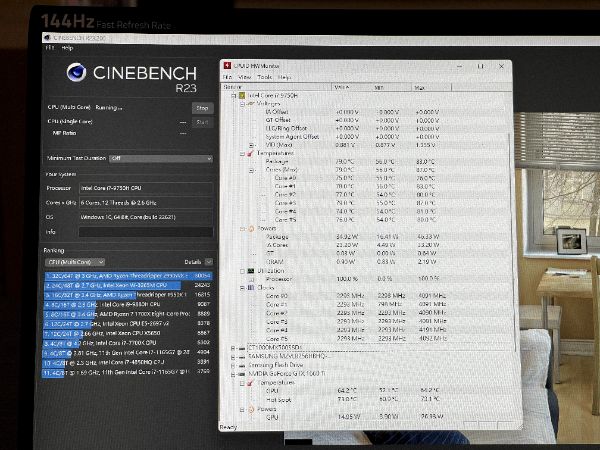Expand the CT1000MX500SSD1 drive node

pos(233,348)
